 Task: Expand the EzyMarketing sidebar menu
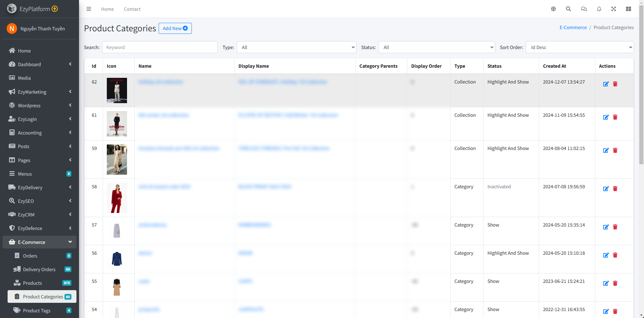[39, 92]
